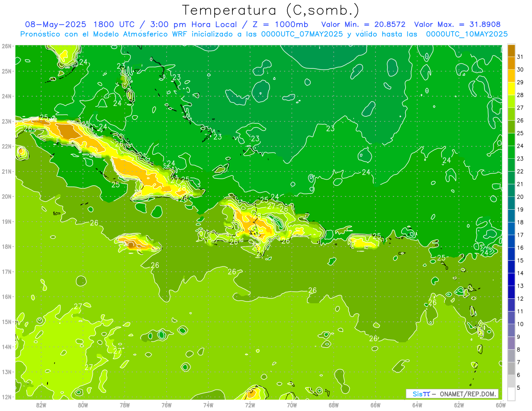Click the "21N" latitude axis label
This screenshot has width=532, height=411.
(x=7, y=171)
